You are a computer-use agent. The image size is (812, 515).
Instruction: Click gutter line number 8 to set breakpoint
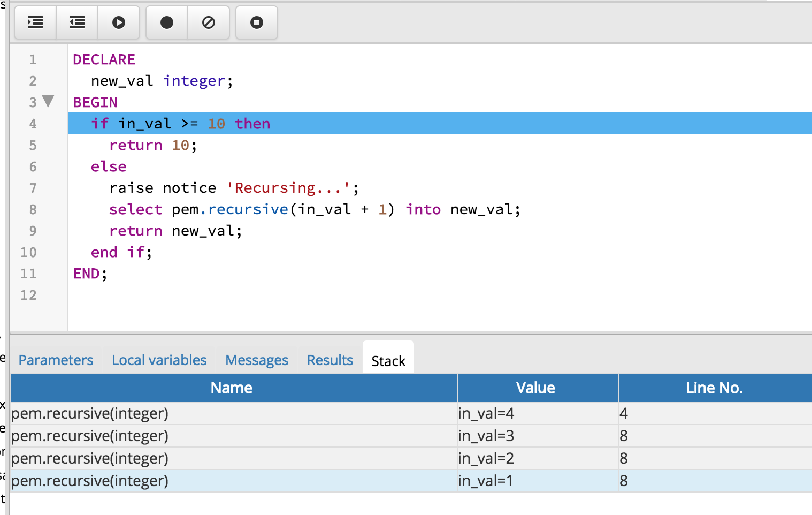[x=33, y=209]
